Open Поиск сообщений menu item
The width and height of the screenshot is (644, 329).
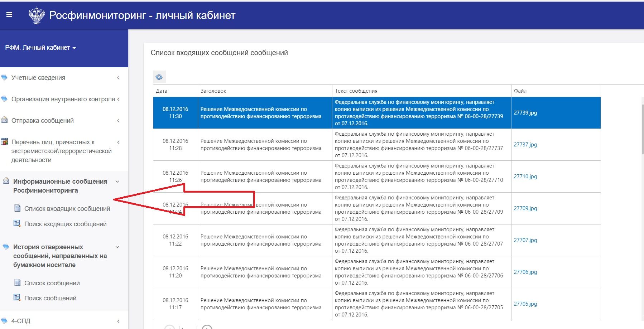pyautogui.click(x=50, y=298)
